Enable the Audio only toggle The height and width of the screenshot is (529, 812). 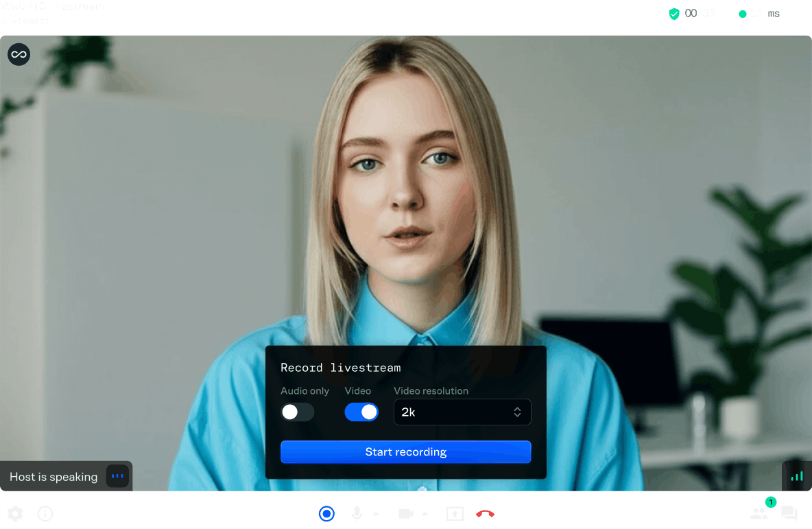point(297,412)
